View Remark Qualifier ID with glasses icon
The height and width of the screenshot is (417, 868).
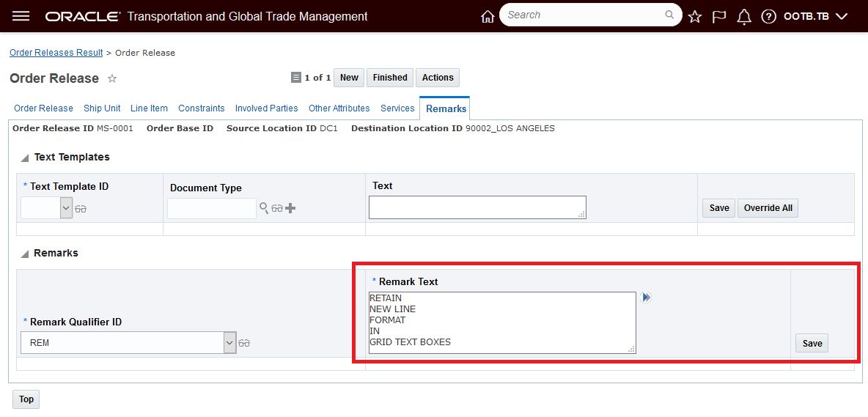[x=245, y=343]
